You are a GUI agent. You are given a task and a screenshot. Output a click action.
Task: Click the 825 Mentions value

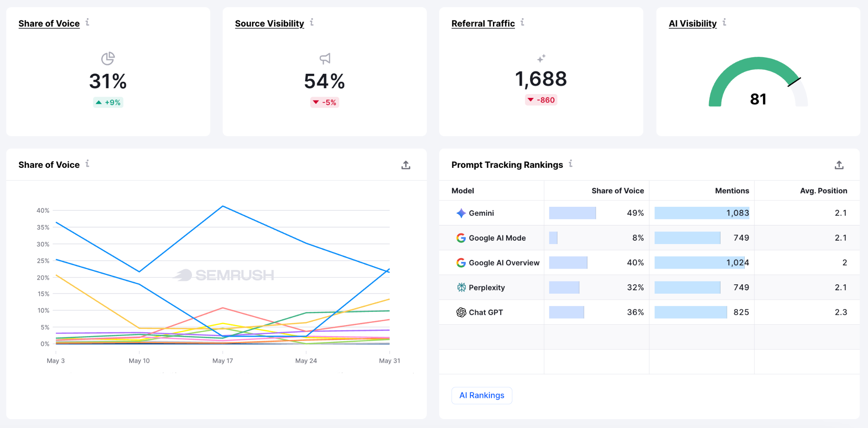pyautogui.click(x=741, y=312)
